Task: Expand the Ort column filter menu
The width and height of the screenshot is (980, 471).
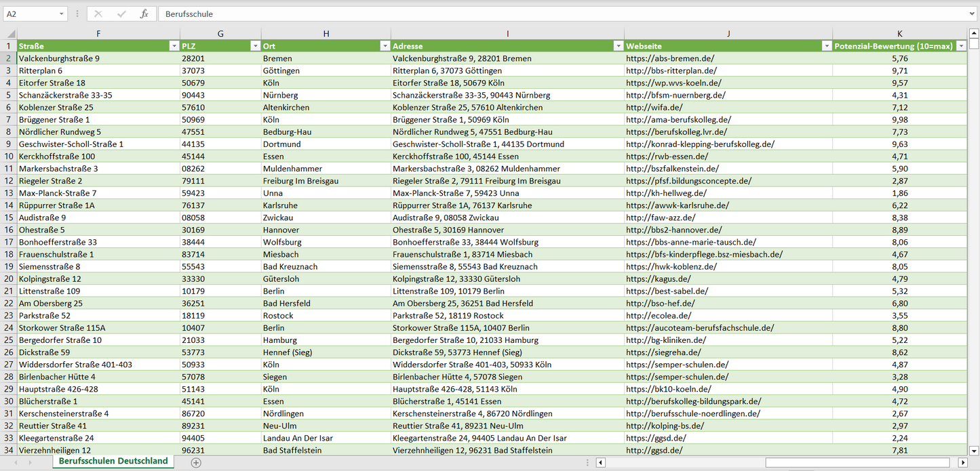Action: pyautogui.click(x=385, y=46)
